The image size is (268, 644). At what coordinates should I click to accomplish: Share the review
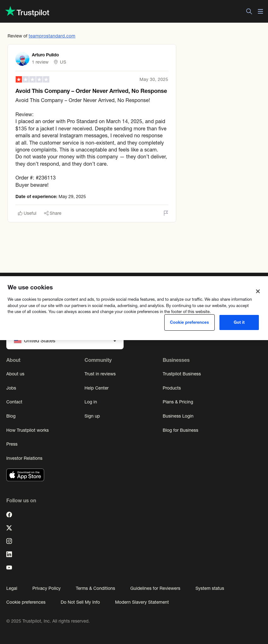(53, 213)
